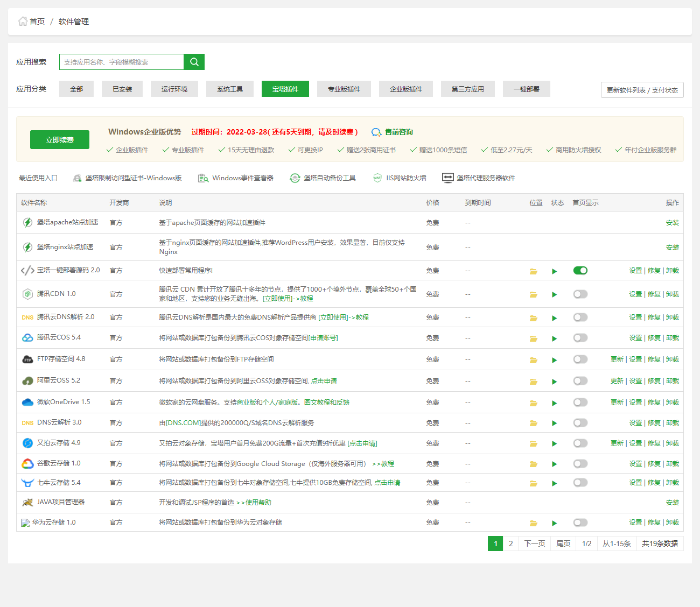Install JAVA项目管理器
Image resolution: width=700 pixels, height=607 pixels.
pyautogui.click(x=673, y=503)
